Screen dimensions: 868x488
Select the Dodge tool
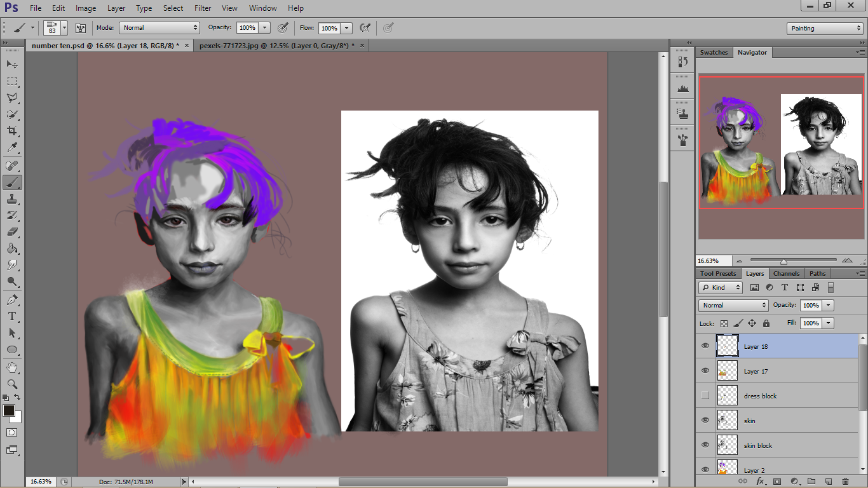tap(12, 281)
